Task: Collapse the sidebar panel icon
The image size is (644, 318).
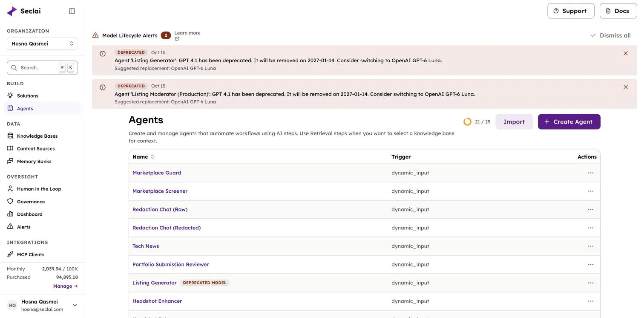Action: pos(72,11)
